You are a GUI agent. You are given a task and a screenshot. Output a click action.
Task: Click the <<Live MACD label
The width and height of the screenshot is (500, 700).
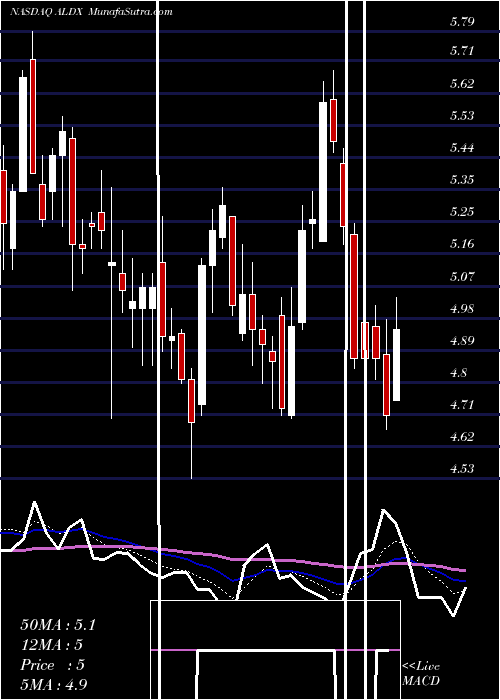click(x=421, y=673)
